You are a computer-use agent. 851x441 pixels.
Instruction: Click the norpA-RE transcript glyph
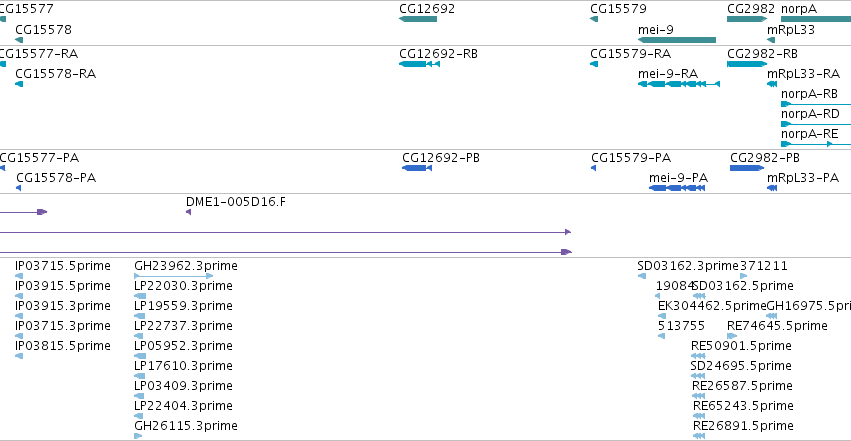point(816,144)
